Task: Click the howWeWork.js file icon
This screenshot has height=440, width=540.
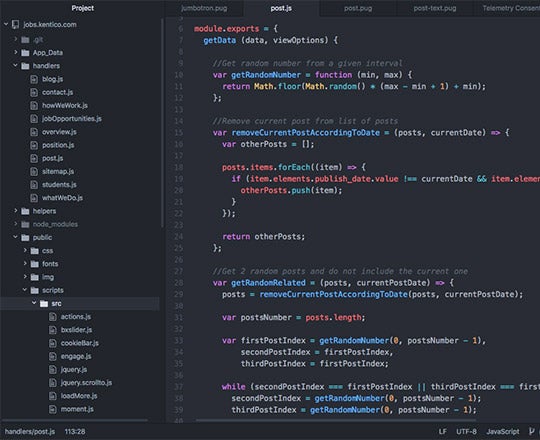Action: pyautogui.click(x=34, y=105)
